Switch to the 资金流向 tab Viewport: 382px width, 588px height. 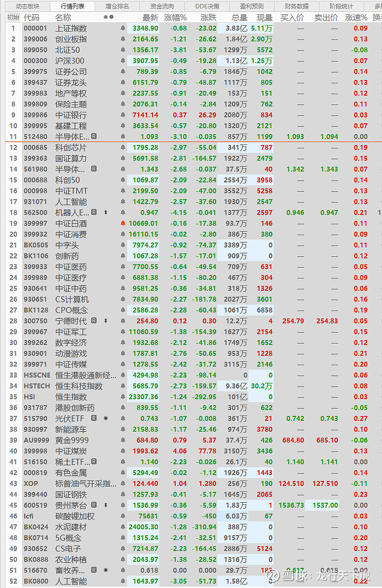pyautogui.click(x=162, y=6)
